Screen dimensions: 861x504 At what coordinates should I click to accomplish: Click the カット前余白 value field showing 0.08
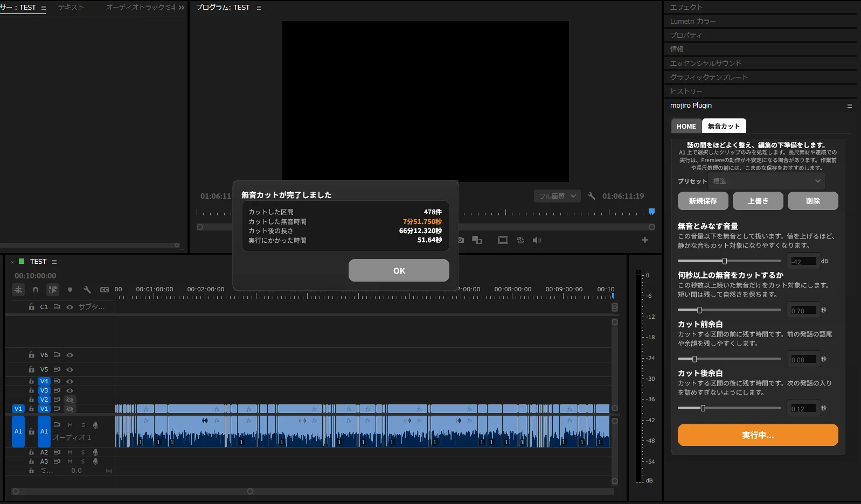pyautogui.click(x=803, y=360)
